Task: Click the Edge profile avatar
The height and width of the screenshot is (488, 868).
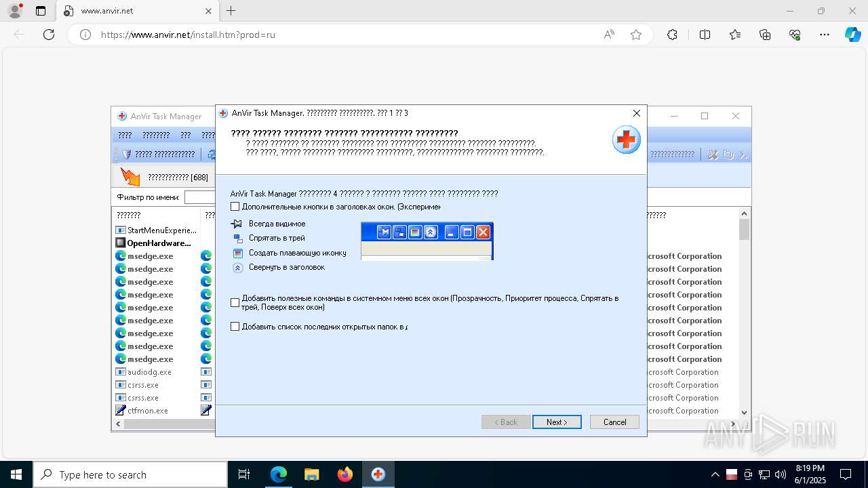Action: [x=14, y=11]
